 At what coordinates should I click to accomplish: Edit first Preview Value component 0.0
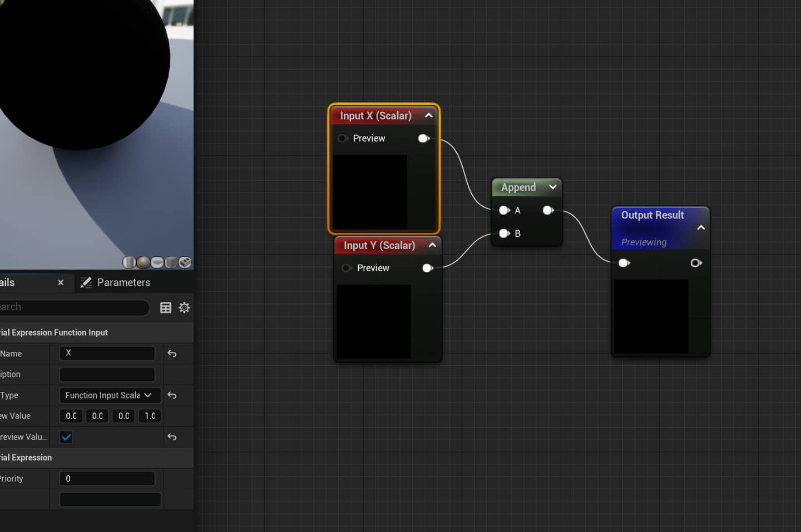tap(71, 416)
